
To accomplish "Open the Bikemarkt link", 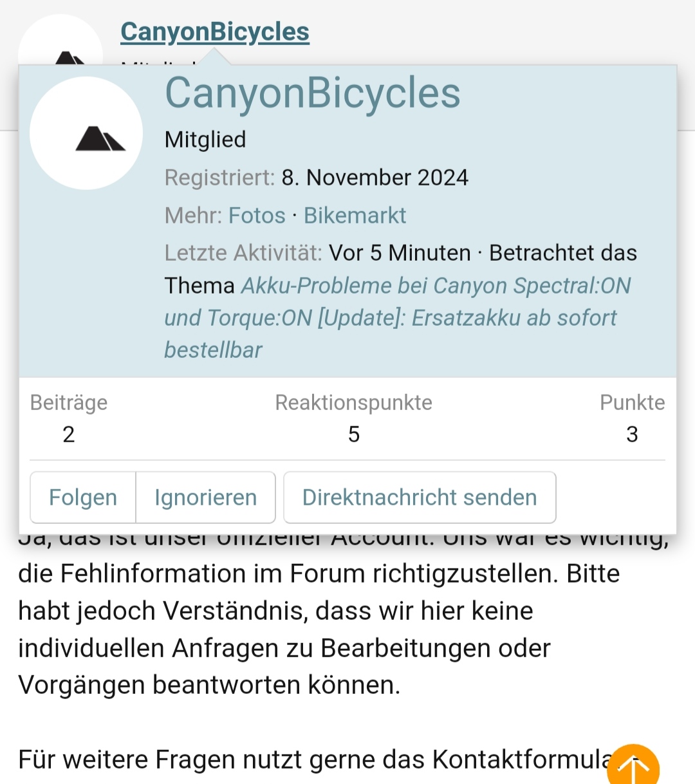I will pos(355,215).
